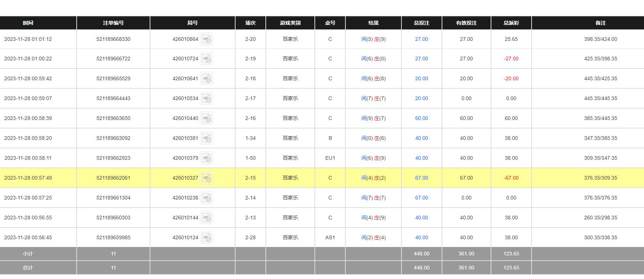The height and width of the screenshot is (279, 644).
Task: Click replay icon beside round 426010144
Action: pyautogui.click(x=206, y=218)
